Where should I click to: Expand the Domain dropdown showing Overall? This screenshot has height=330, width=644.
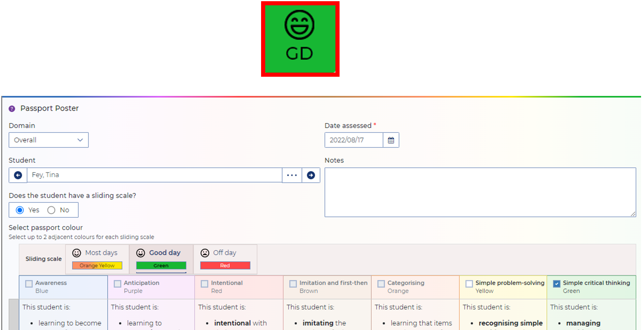[x=49, y=140]
